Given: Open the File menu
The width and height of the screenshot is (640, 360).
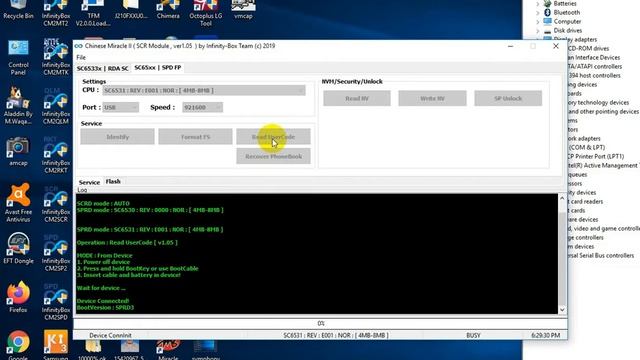Looking at the screenshot, I should (81, 58).
